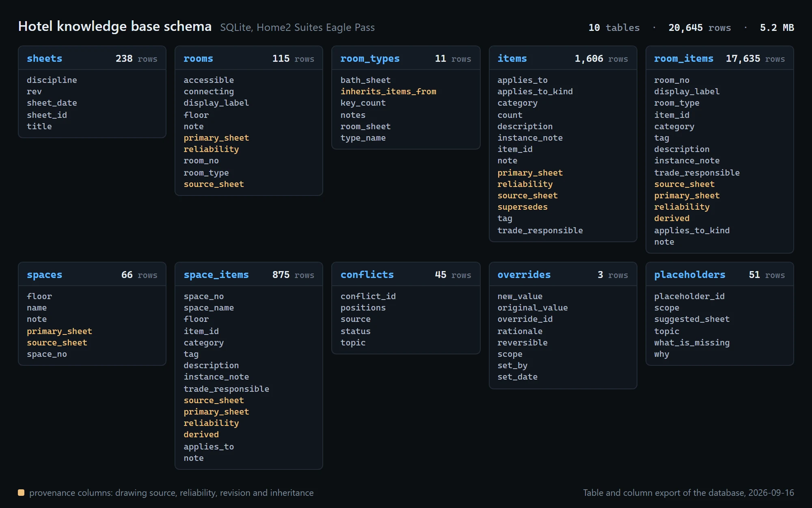
Task: Select trade_responsible column in items table
Action: [540, 230]
